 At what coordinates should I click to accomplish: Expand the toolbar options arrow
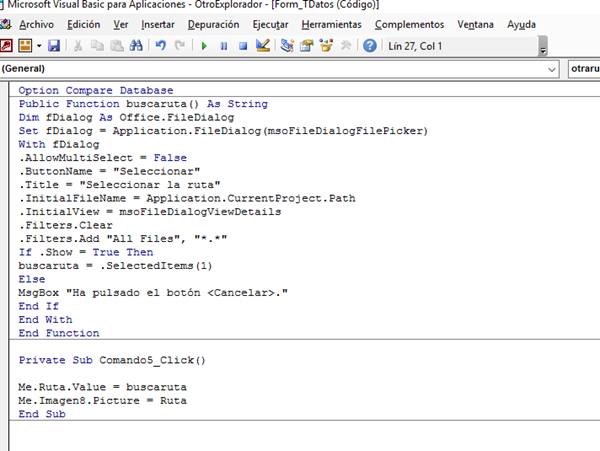point(543,49)
